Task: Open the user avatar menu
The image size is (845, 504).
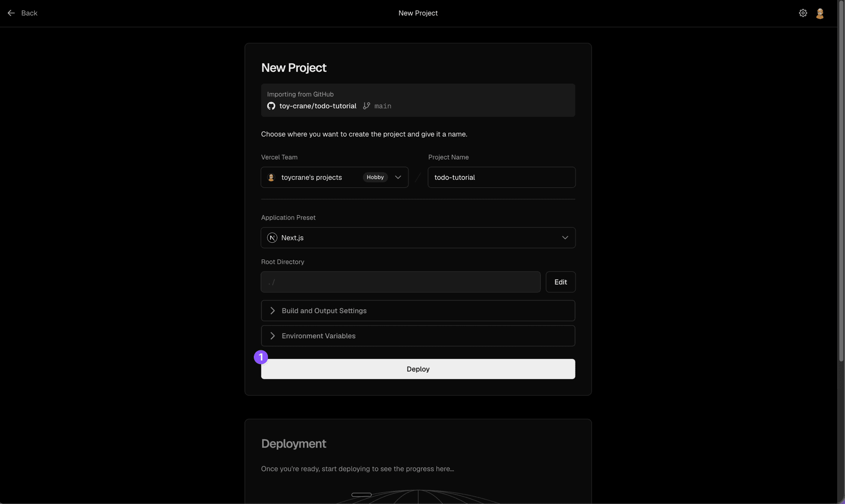Action: pyautogui.click(x=820, y=14)
